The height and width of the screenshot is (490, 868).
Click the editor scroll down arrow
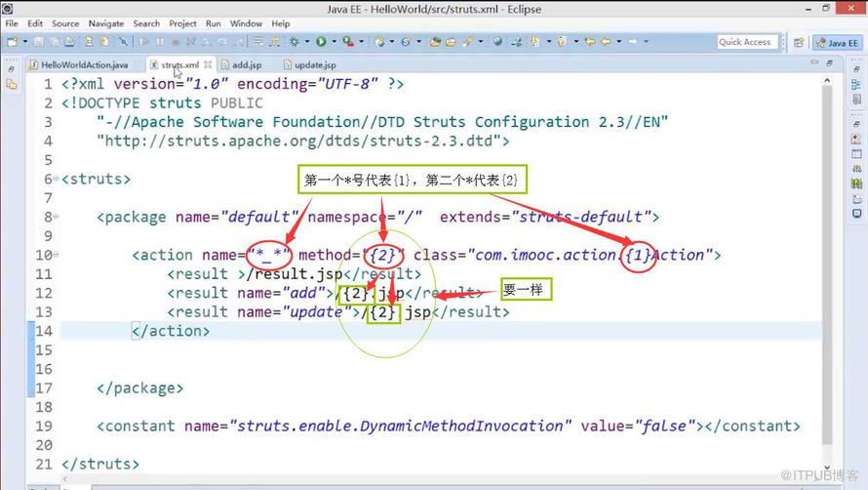827,467
